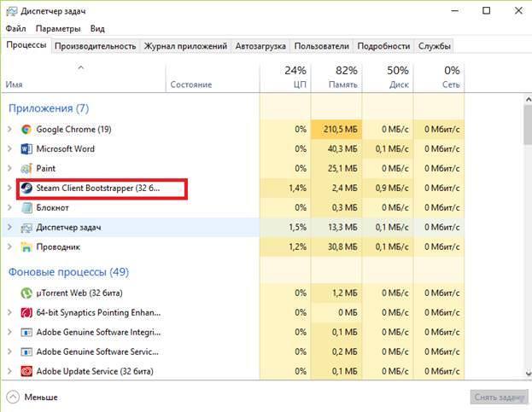Viewport: 532px width, 412px height.
Task: Expand the Microsoft Word process entry
Action: pyautogui.click(x=9, y=149)
